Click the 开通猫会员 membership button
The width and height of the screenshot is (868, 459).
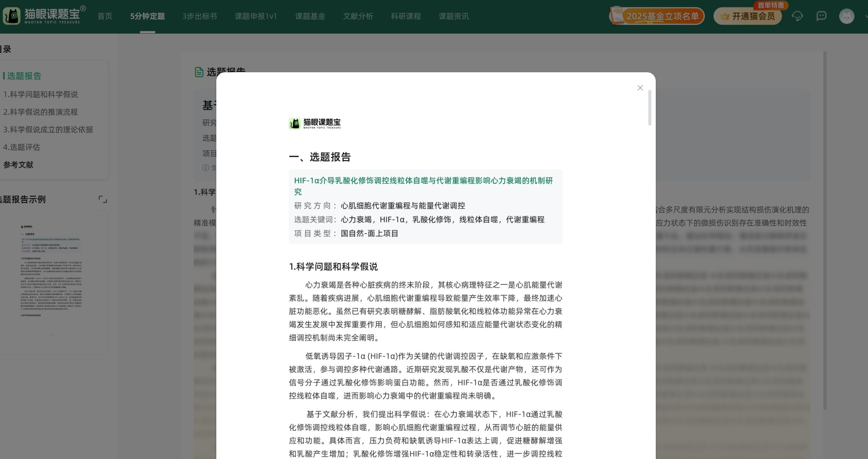pos(747,16)
